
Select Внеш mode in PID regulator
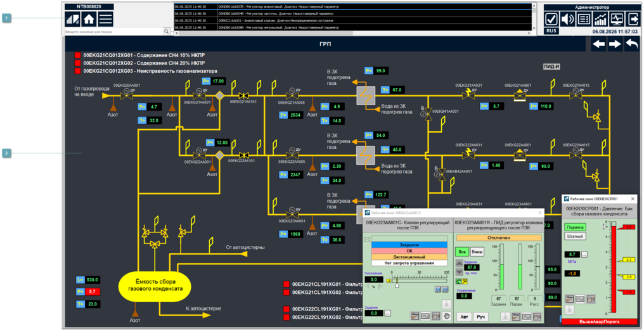(477, 251)
